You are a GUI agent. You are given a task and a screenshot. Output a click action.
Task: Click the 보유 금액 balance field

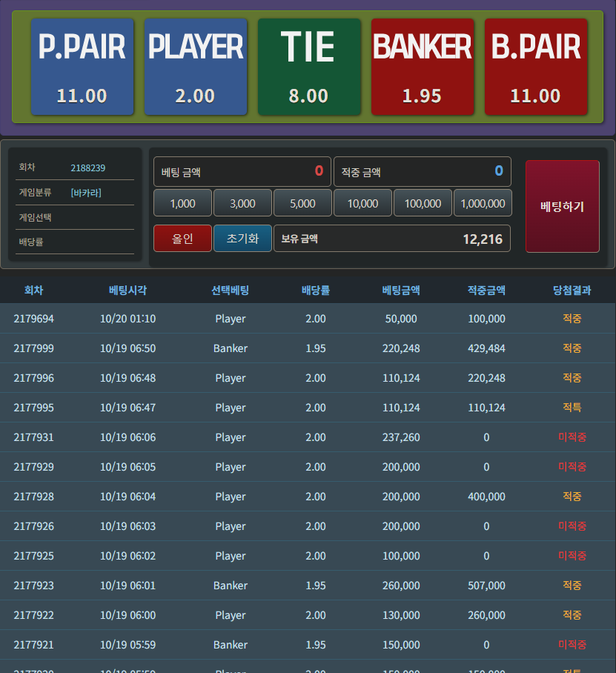click(392, 238)
